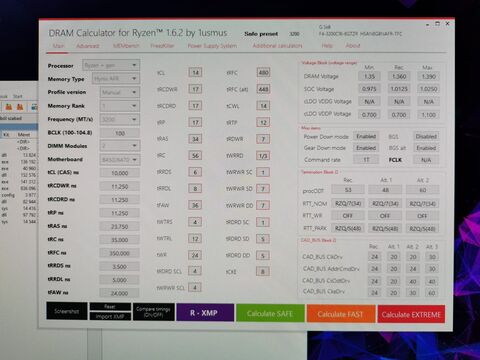Image resolution: width=480 pixels, height=360 pixels.
Task: Click the Import XMP button
Action: 110,316
